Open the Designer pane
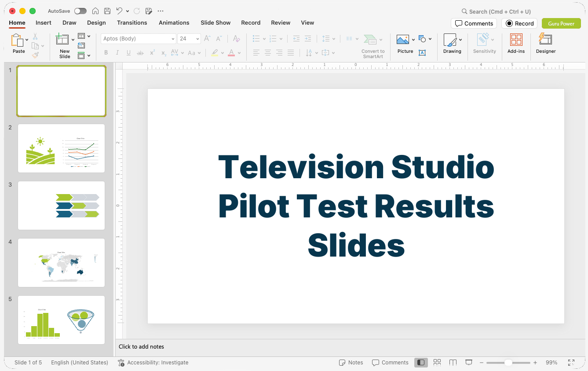Viewport: 588px width, 371px height. [x=546, y=44]
